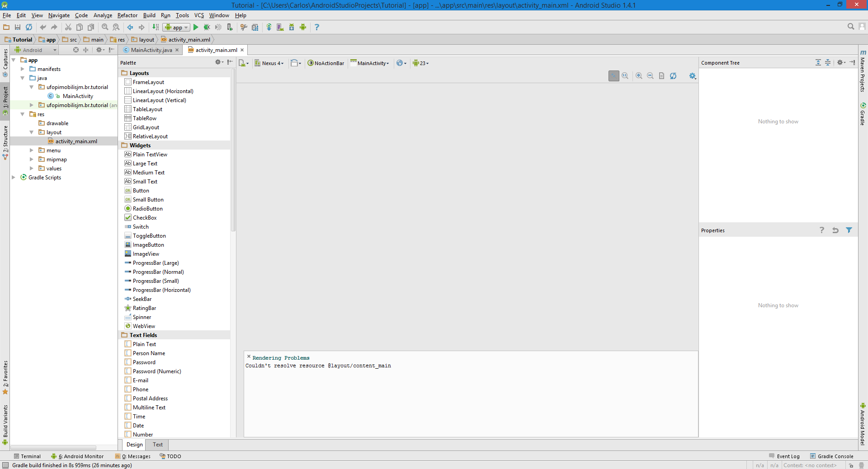
Task: Run the app with the green play icon
Action: 196,27
